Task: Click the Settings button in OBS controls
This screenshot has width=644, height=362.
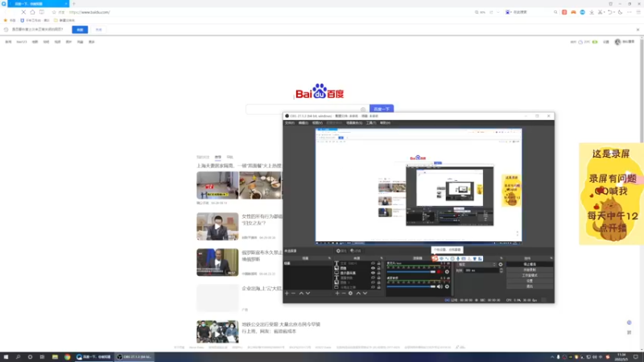Action: point(530,281)
